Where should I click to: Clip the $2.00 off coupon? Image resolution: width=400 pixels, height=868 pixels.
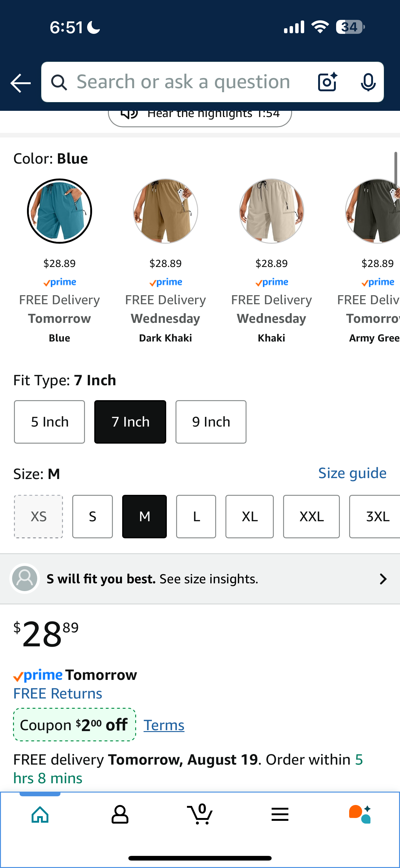[74, 725]
